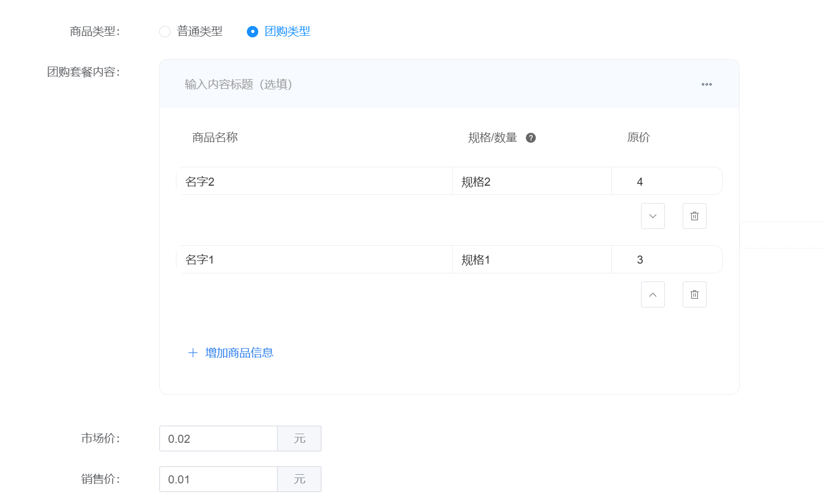Select the 团购类型 radio button
824x504 pixels.
click(x=252, y=32)
